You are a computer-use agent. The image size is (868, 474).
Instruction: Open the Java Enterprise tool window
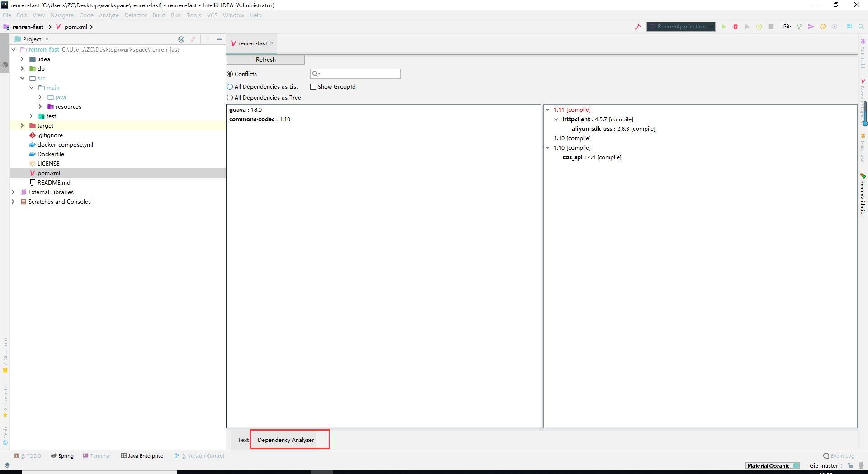(142, 456)
